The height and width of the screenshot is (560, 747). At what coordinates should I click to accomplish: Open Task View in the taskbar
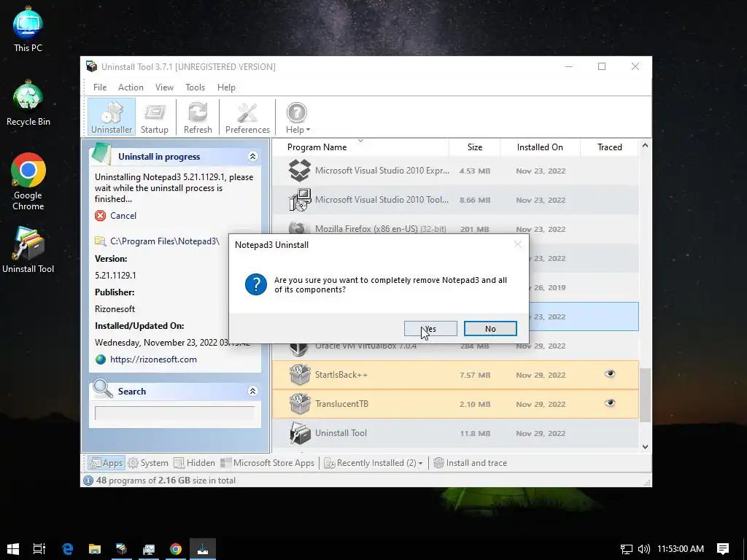[39, 549]
